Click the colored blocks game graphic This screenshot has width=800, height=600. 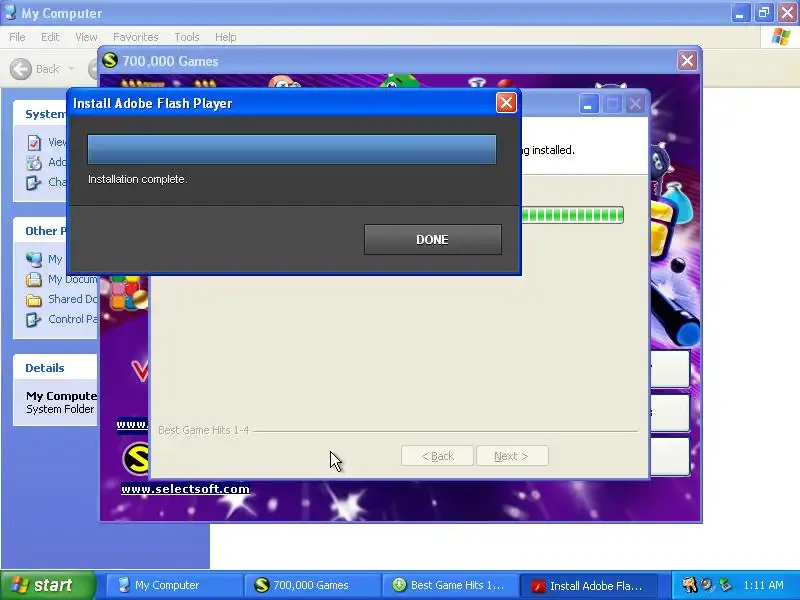click(128, 292)
